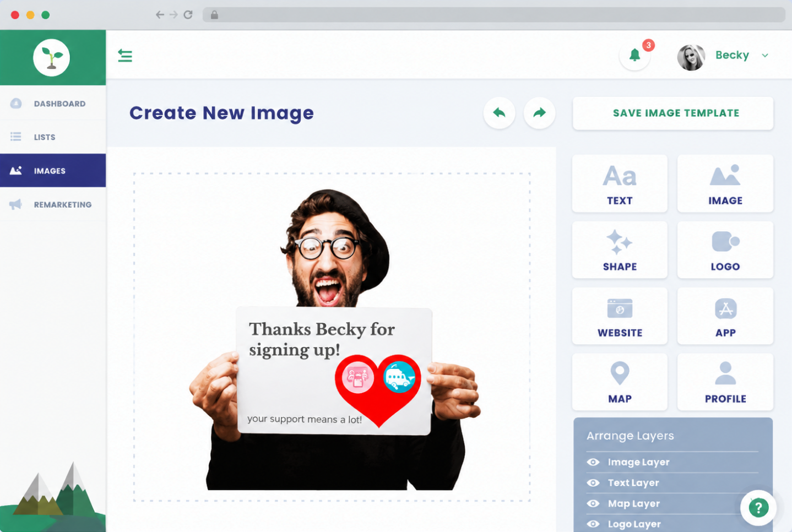Insert a Profile element

coord(725,382)
